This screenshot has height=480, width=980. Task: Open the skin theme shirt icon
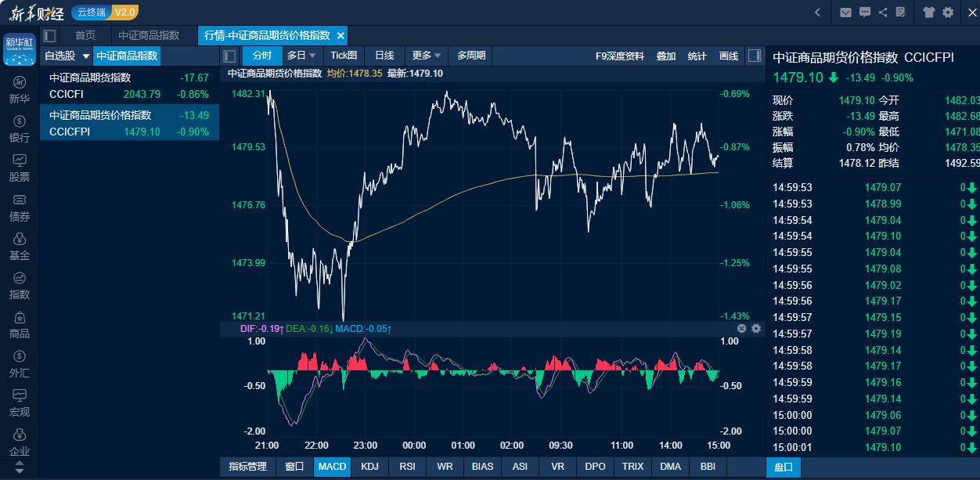(x=929, y=12)
